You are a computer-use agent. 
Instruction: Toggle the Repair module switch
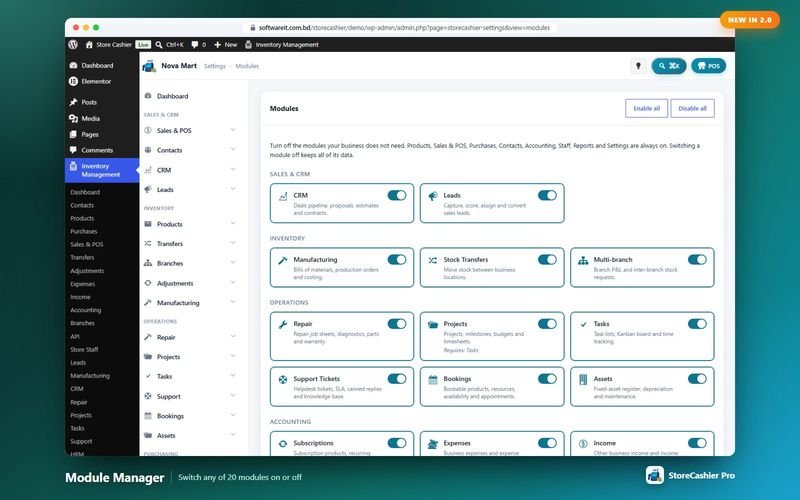point(396,324)
